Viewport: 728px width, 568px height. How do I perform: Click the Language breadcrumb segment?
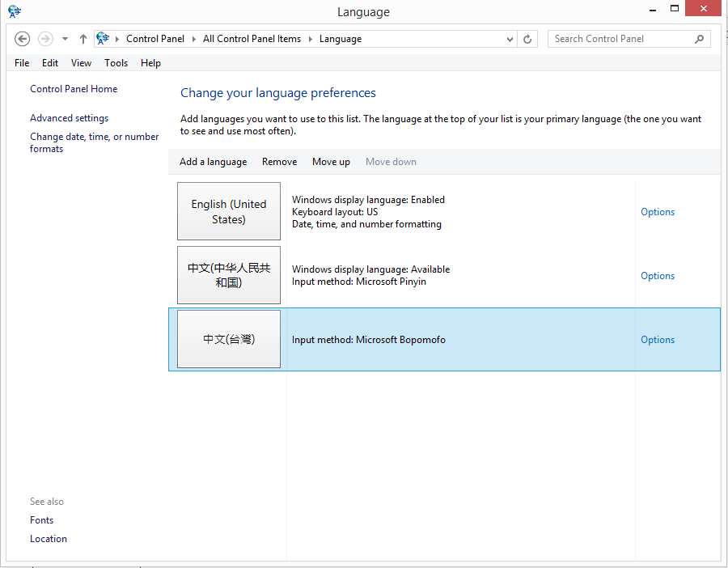341,39
